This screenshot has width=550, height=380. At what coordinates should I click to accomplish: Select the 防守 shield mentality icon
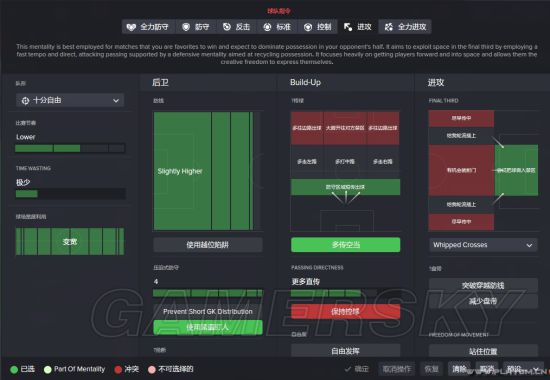point(186,27)
